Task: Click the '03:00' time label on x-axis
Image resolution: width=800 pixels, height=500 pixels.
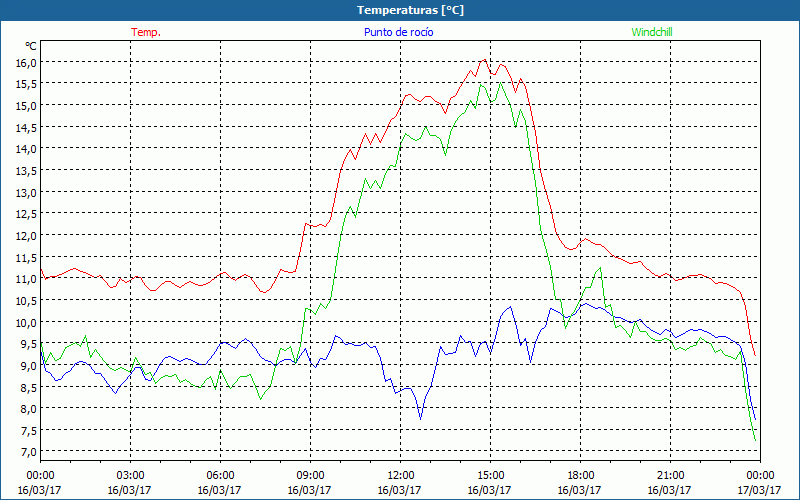Action: point(130,476)
